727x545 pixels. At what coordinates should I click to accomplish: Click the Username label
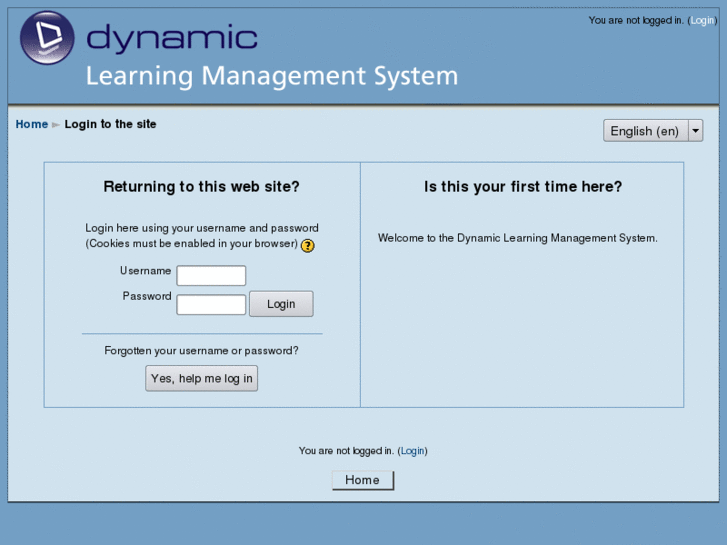tap(146, 270)
